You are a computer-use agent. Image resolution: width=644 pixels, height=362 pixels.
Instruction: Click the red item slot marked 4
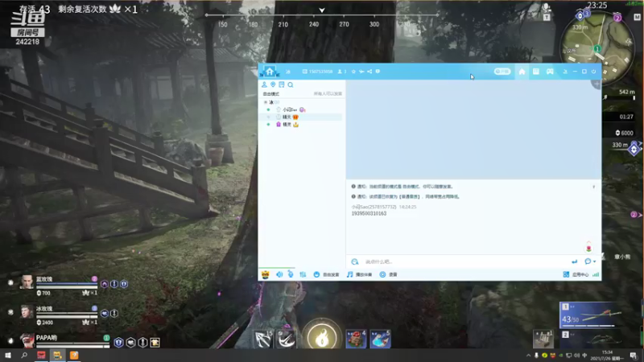(x=356, y=339)
